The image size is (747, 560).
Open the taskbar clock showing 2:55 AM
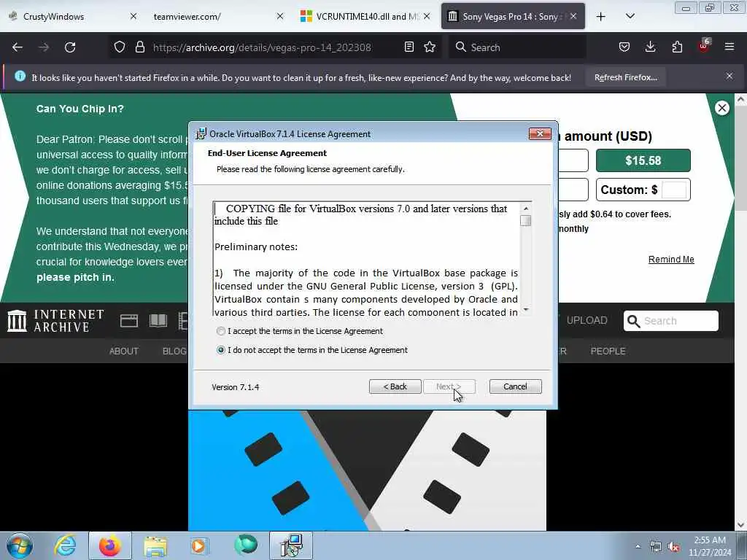[x=709, y=546]
